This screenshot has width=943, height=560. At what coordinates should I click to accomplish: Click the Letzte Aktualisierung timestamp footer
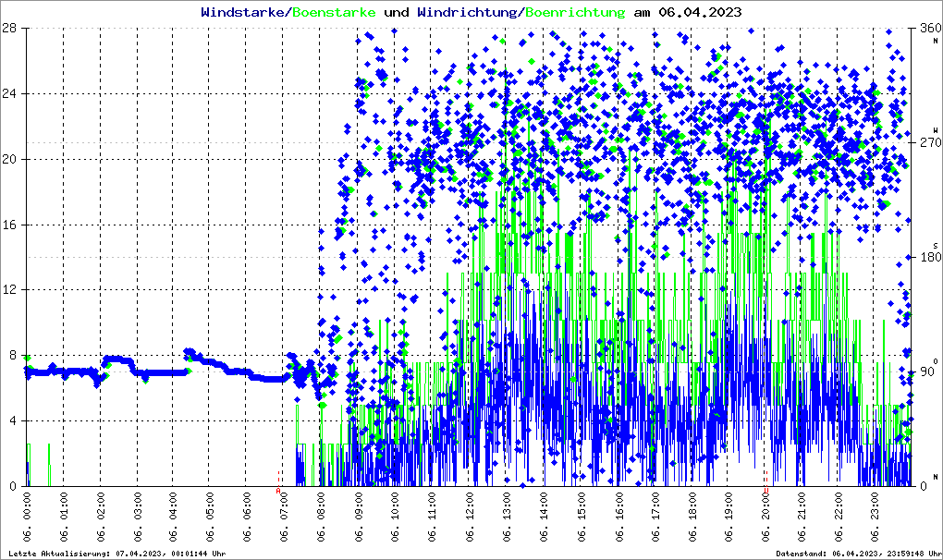coord(117,554)
